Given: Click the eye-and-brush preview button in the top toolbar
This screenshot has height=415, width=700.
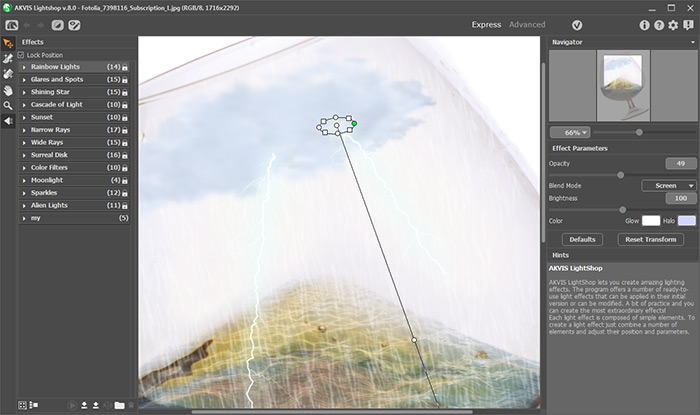Looking at the screenshot, I should tap(74, 25).
